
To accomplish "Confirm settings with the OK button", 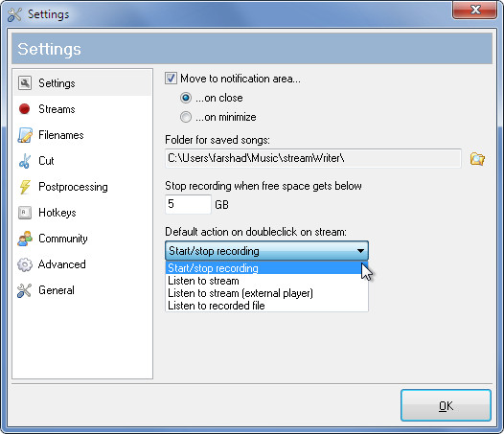I will coord(446,405).
